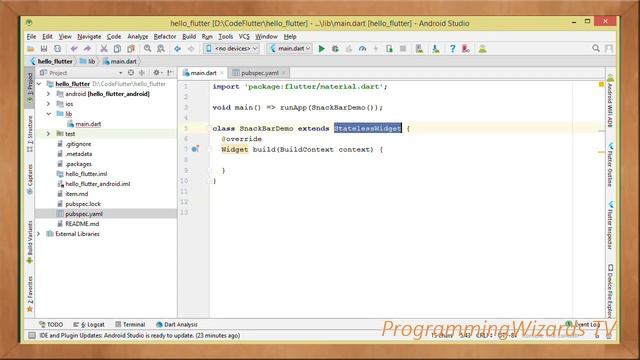Open the SDK Manager download icon
This screenshot has height=360, width=640.
pyautogui.click(x=436, y=49)
